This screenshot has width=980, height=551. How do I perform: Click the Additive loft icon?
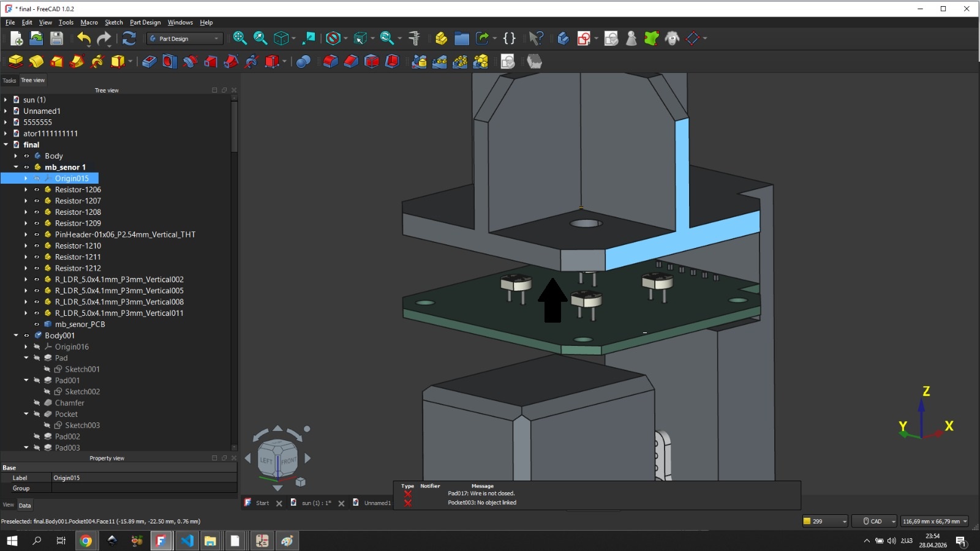[x=56, y=61]
